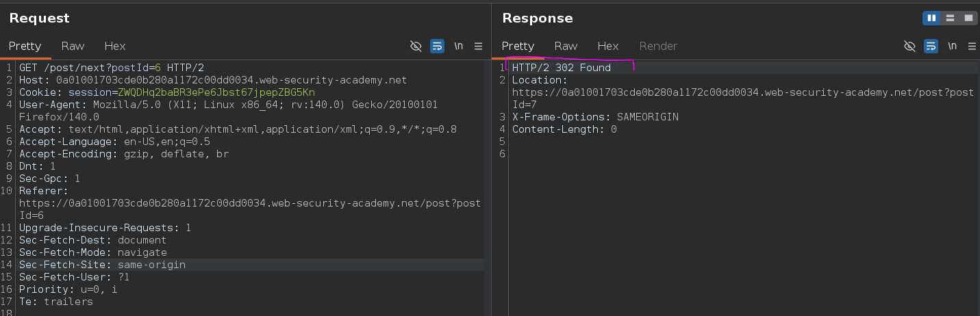Click the Upgrade-Insecure-Requests: 1 line
Image resolution: width=980 pixels, height=316 pixels.
105,228
